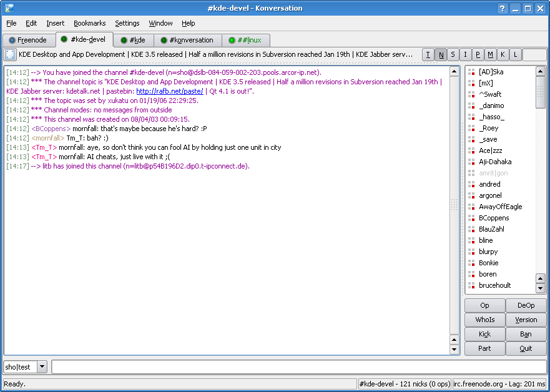This screenshot has width=550, height=392.
Task: Click the chat log scrollbar up arrow
Action: [454, 72]
